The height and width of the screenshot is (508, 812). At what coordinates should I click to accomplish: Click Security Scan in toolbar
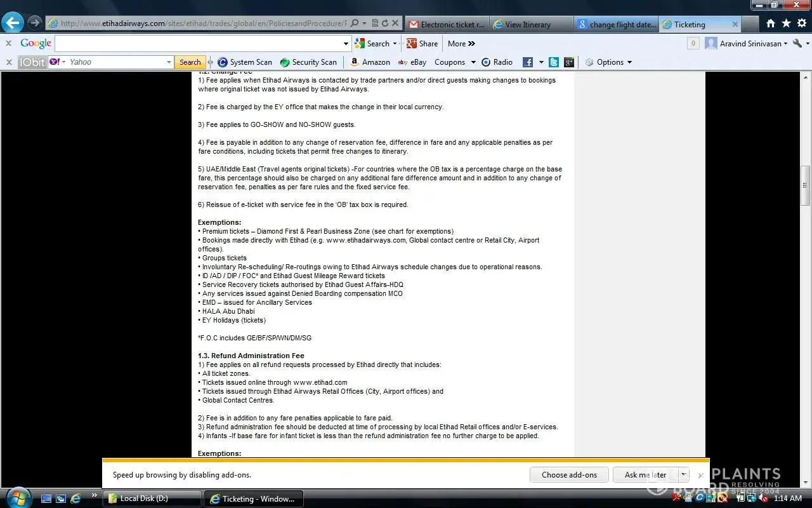click(x=308, y=62)
